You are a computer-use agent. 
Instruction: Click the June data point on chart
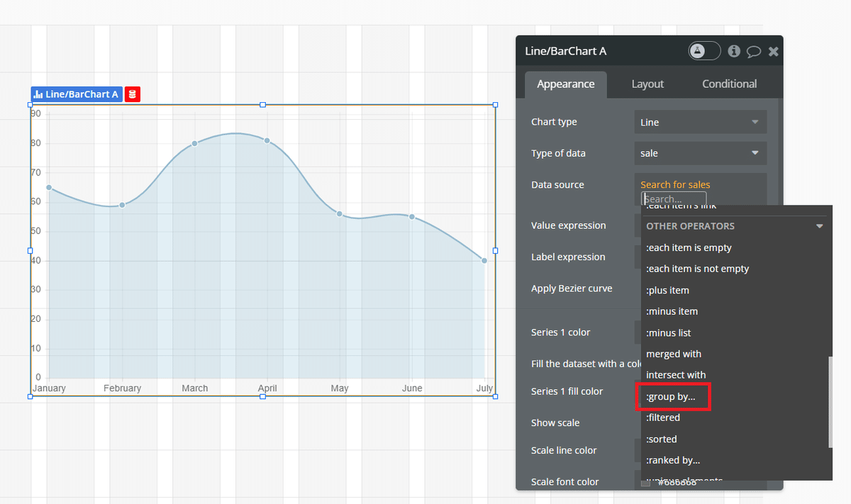pos(411,217)
